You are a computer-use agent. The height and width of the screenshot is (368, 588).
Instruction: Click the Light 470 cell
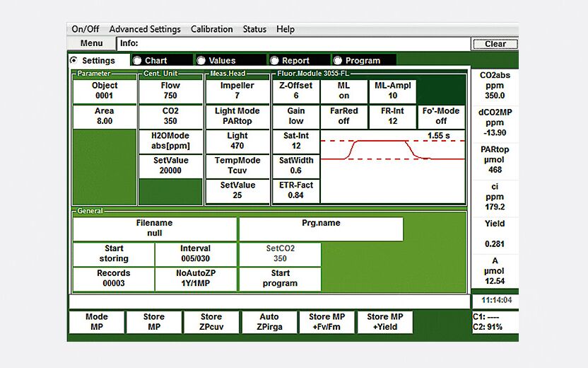(237, 141)
